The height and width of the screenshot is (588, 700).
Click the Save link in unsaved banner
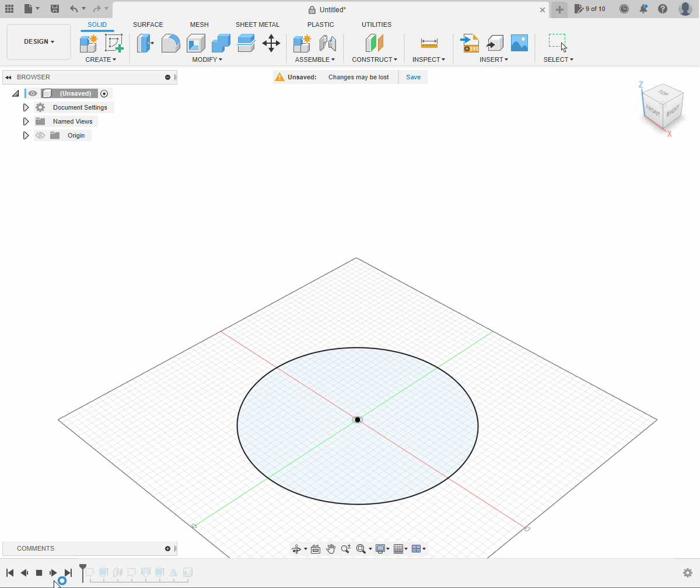click(x=413, y=77)
